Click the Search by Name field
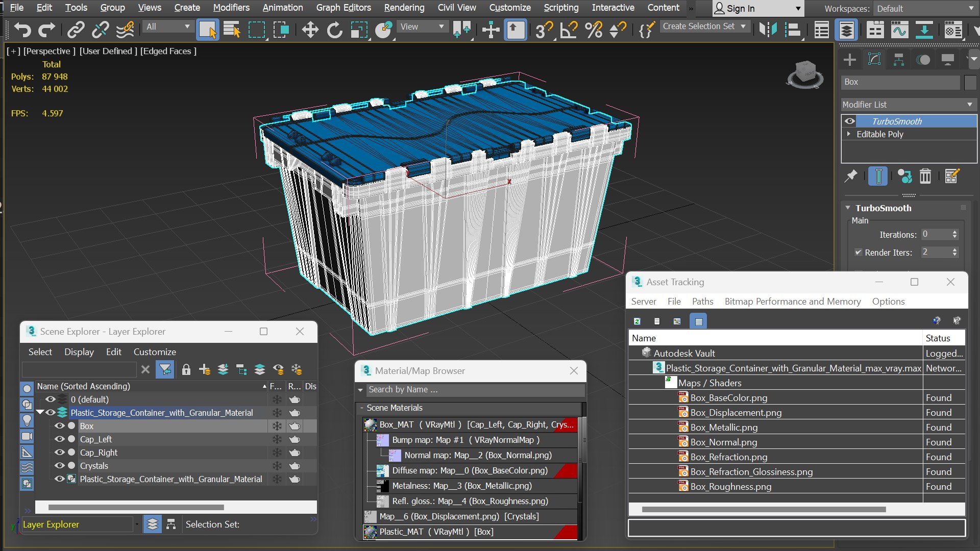The image size is (980, 551). 475,390
